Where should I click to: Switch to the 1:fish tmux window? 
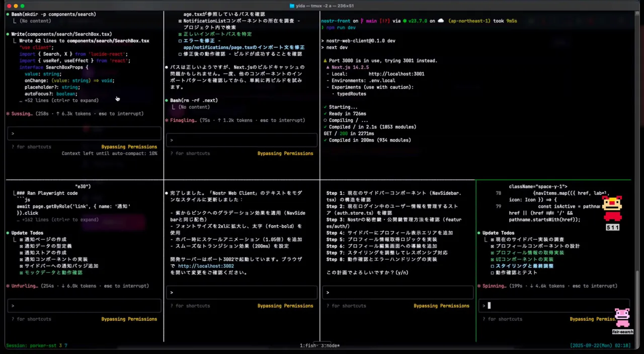click(309, 345)
